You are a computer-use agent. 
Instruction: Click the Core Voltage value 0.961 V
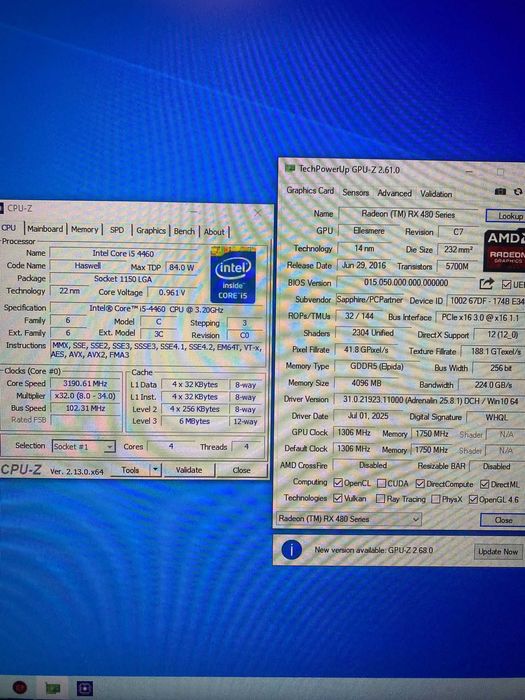[172, 292]
